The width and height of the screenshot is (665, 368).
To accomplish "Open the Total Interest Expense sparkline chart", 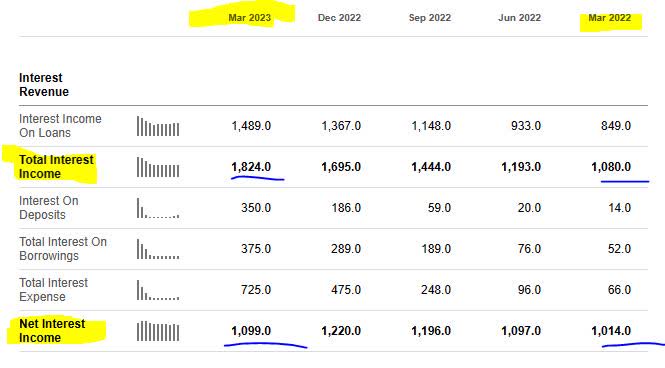I will [158, 290].
